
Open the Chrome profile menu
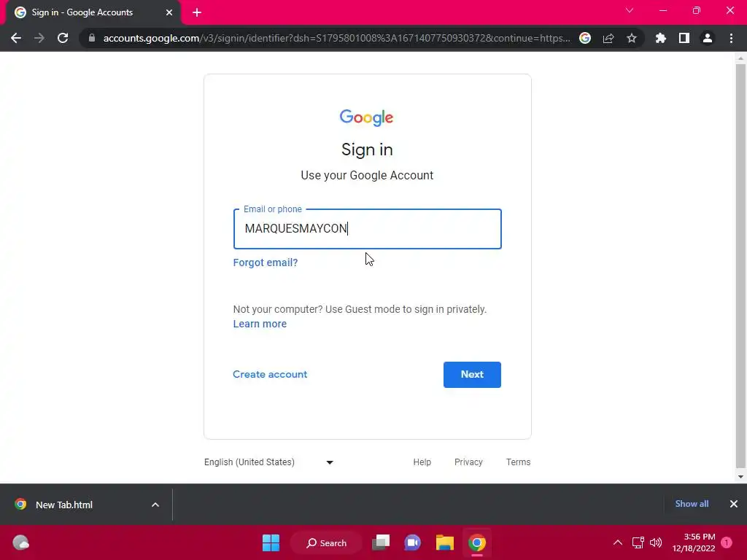(707, 38)
